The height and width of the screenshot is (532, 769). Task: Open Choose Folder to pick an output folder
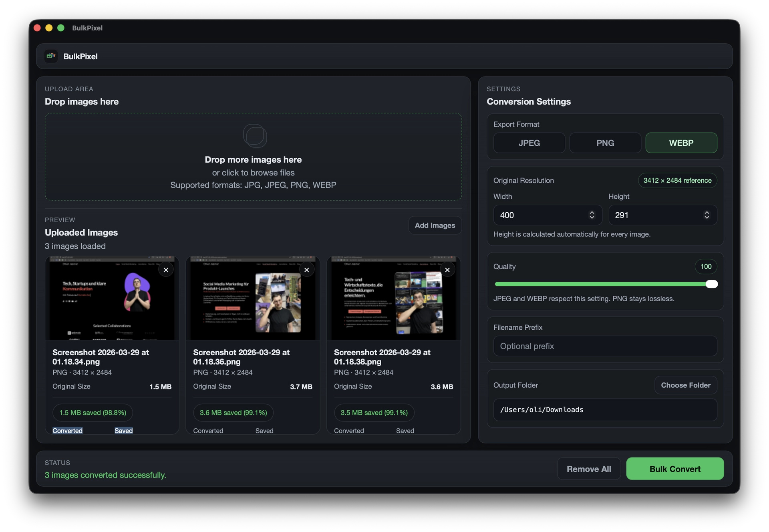point(685,385)
